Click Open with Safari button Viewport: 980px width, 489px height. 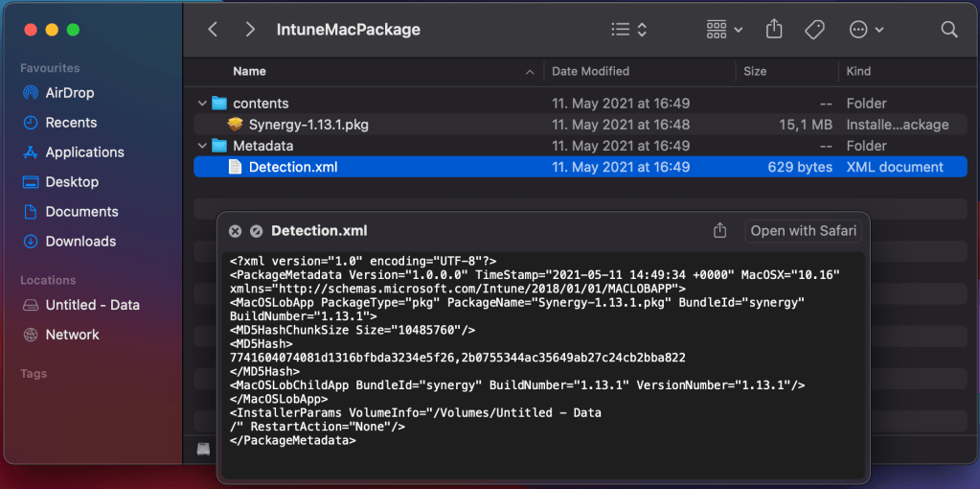803,231
